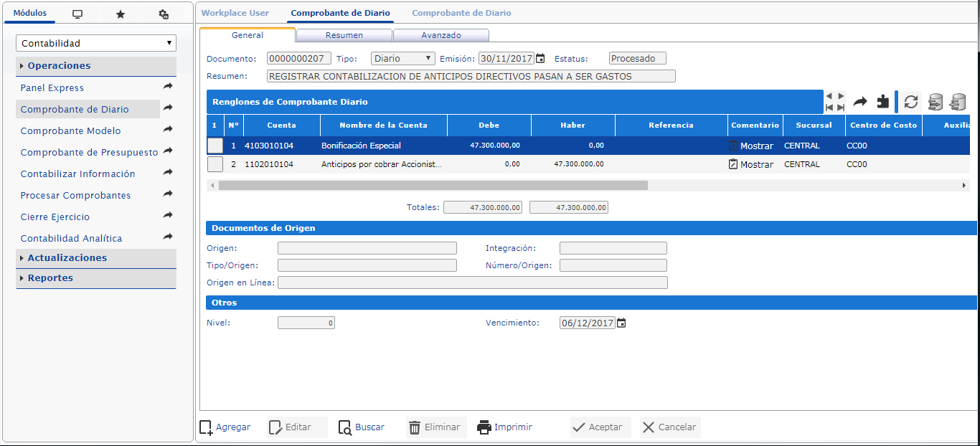Collapse the Operaciones section

click(96, 66)
